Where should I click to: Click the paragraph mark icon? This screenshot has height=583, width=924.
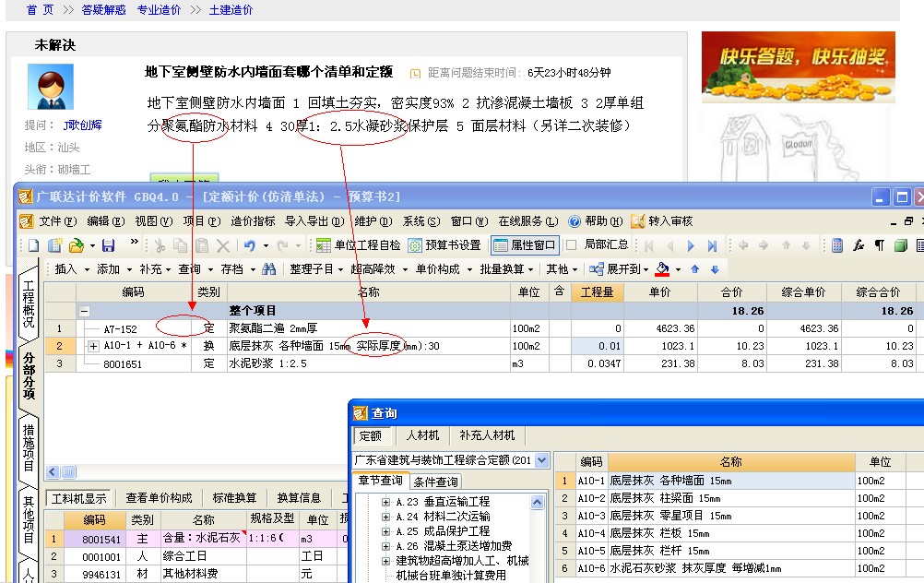tap(879, 245)
